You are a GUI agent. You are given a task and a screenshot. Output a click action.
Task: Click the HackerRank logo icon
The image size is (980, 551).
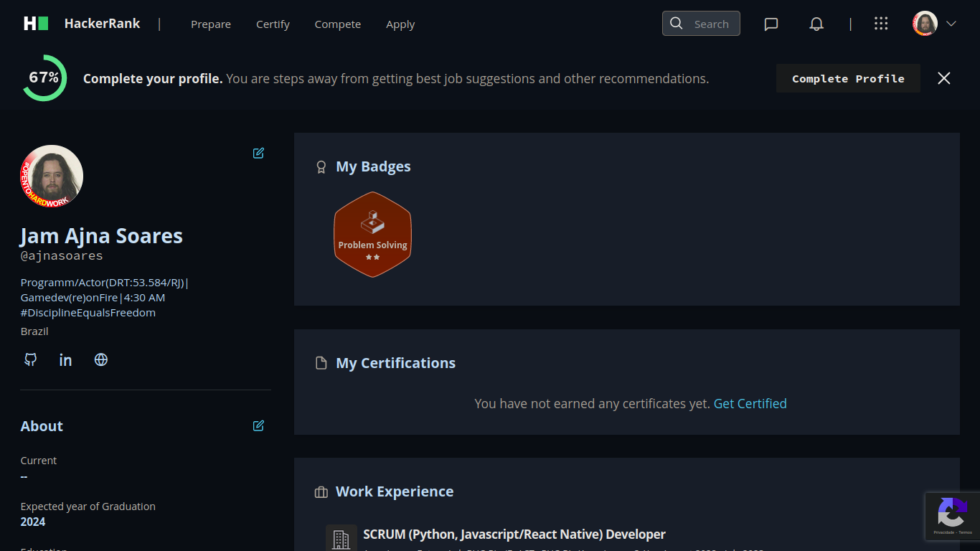36,24
